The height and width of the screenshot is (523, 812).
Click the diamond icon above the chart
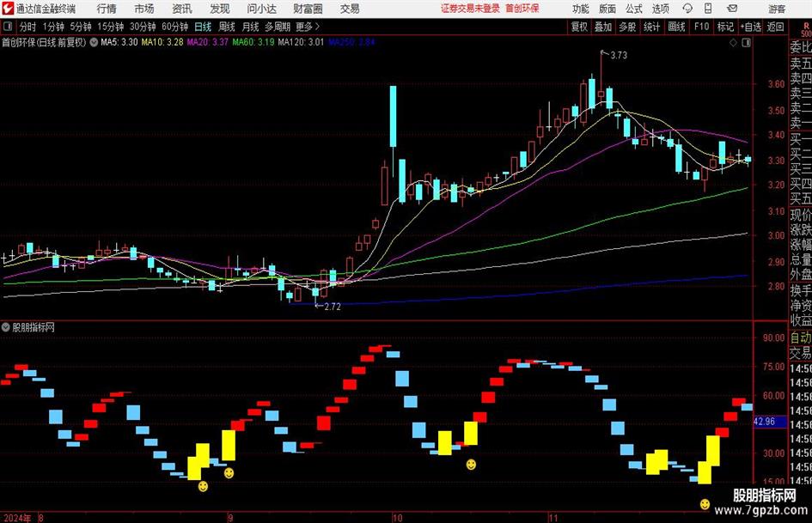click(x=733, y=43)
